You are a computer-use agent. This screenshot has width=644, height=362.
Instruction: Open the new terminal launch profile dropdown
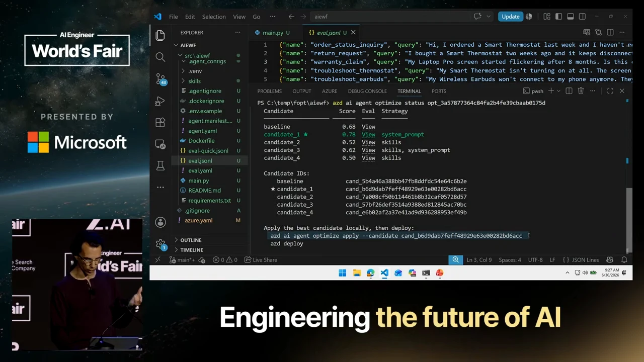tap(558, 91)
